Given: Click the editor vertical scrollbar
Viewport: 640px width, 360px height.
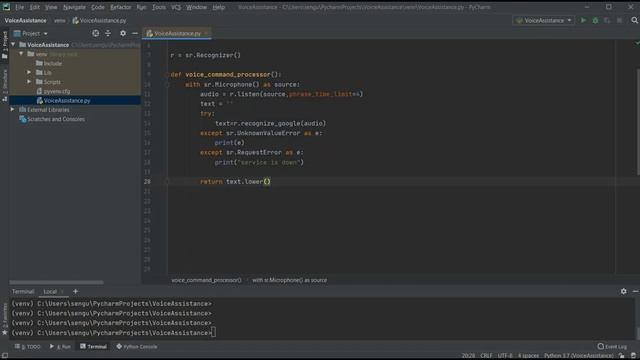Looking at the screenshot, I should (x=638, y=122).
